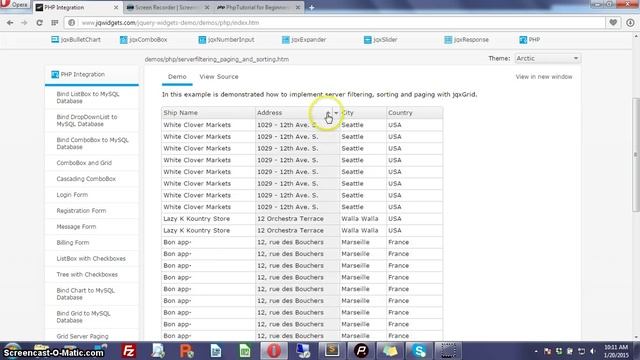Open the yellow sticky notes taskbar icon

[x=390, y=351]
